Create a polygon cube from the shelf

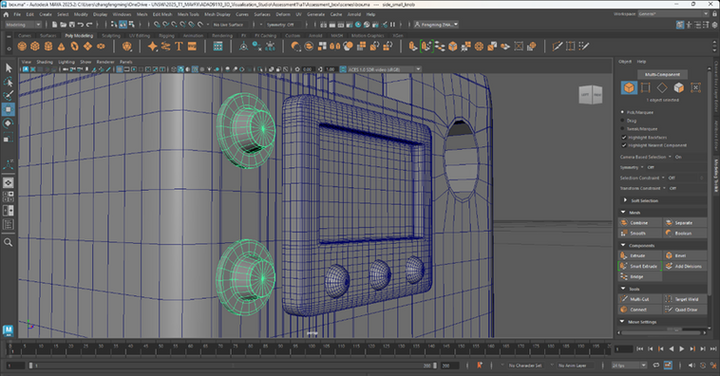[x=35, y=46]
